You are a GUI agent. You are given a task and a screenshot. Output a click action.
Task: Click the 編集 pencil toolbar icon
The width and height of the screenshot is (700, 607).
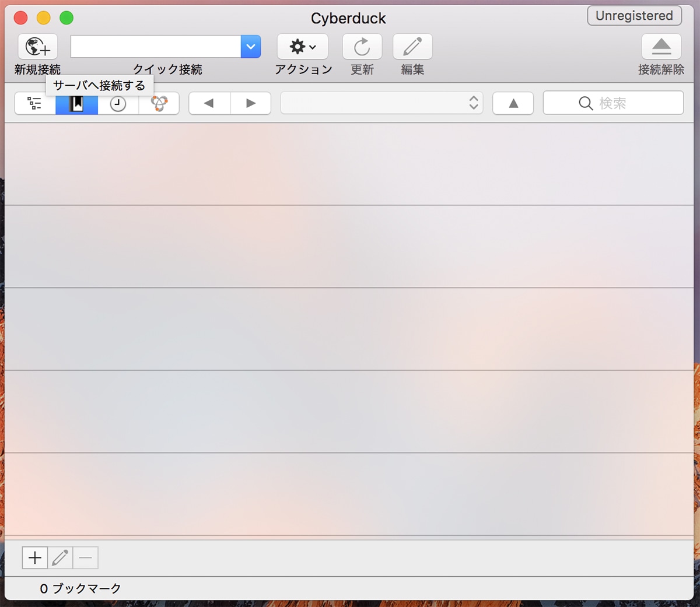click(x=412, y=47)
